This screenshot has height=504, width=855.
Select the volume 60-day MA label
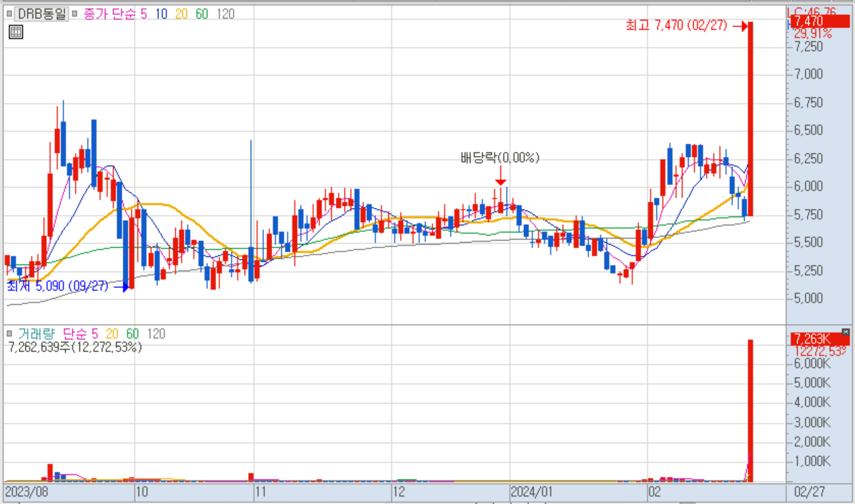133,334
